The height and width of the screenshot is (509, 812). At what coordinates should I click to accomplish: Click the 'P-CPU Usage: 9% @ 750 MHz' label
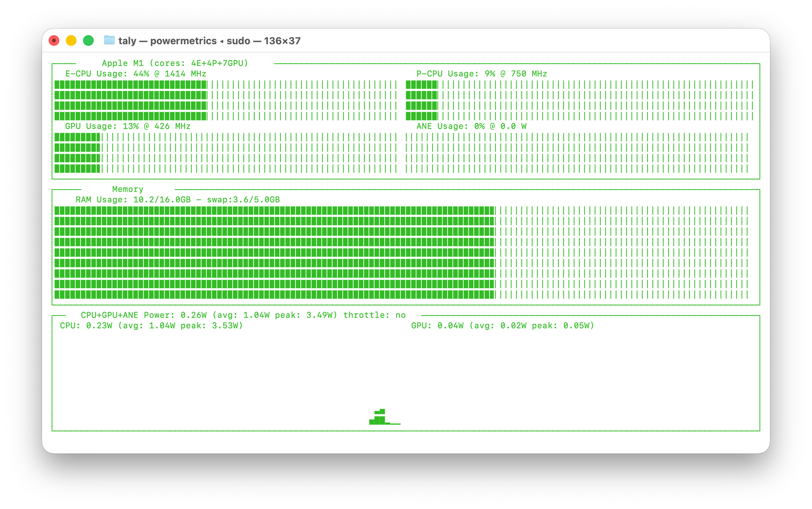[x=482, y=74]
